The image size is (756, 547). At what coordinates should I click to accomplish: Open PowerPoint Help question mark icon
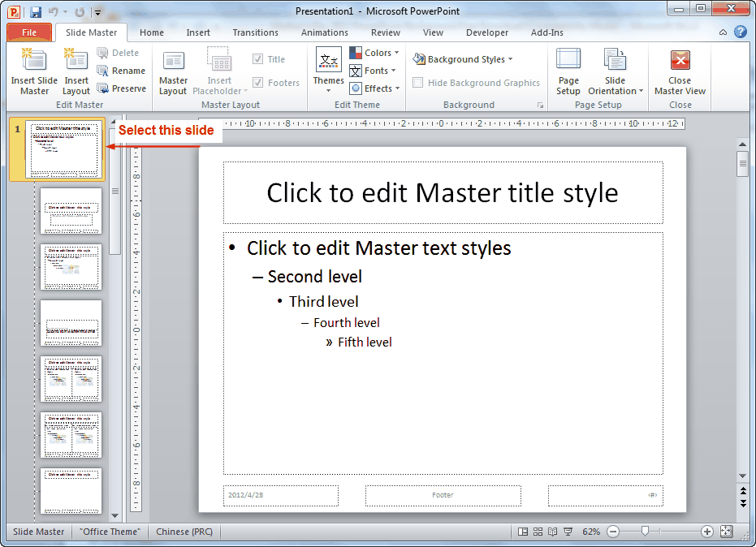click(740, 32)
